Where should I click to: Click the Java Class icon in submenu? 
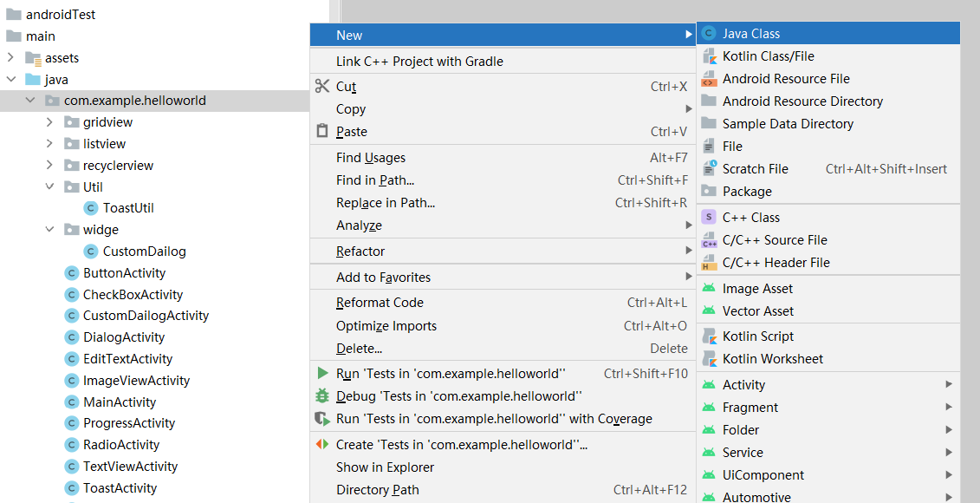(x=709, y=34)
